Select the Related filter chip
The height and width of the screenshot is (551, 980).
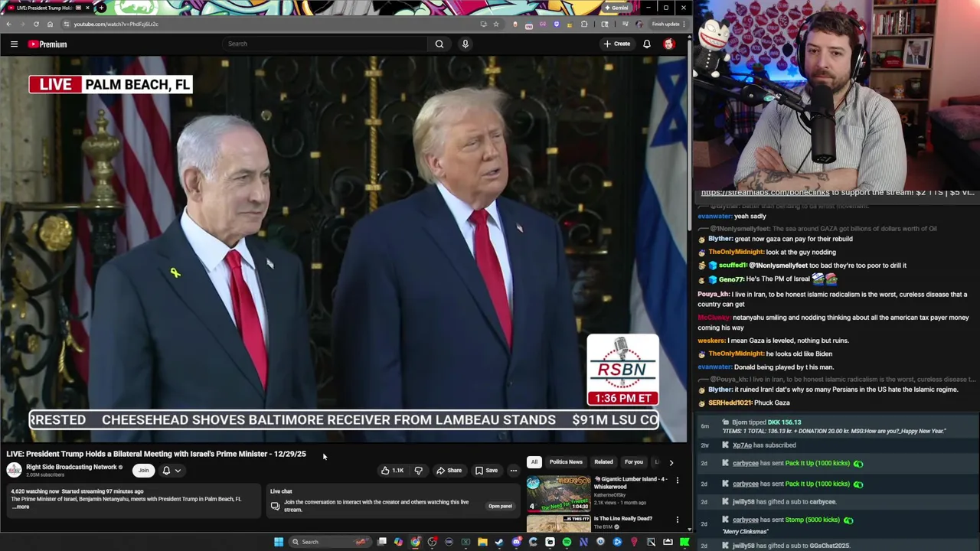pos(603,462)
